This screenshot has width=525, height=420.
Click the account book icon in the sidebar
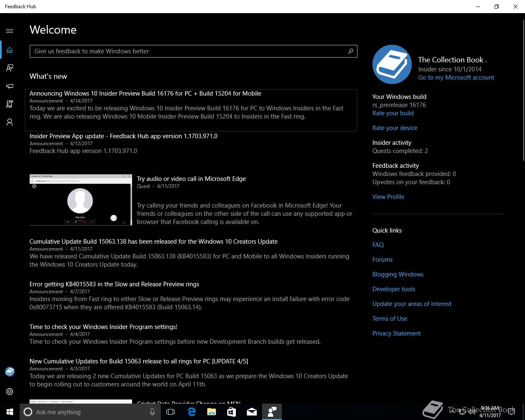coord(10,372)
